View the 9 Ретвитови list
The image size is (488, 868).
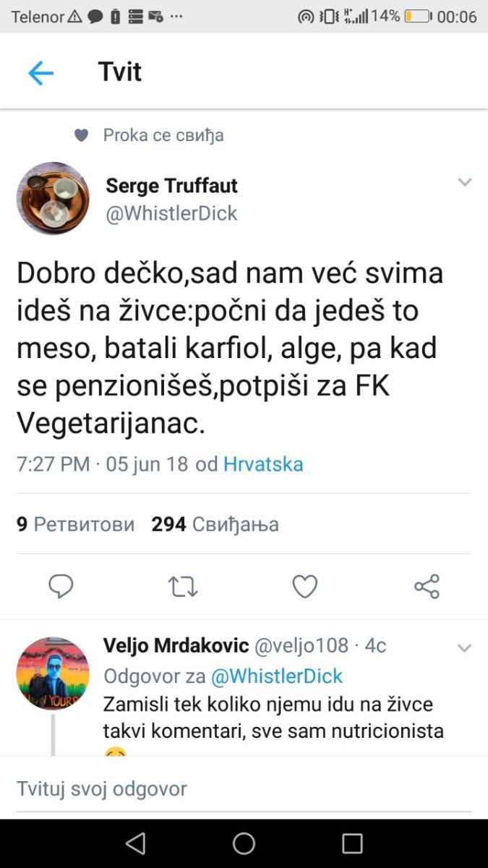pyautogui.click(x=75, y=524)
